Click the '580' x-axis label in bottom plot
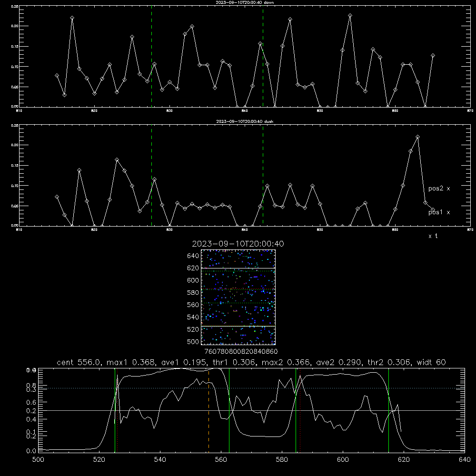 click(x=282, y=460)
